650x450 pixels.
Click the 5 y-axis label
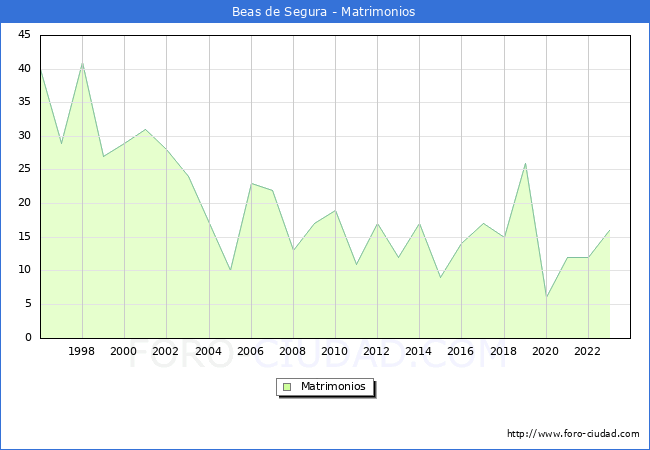(28, 304)
